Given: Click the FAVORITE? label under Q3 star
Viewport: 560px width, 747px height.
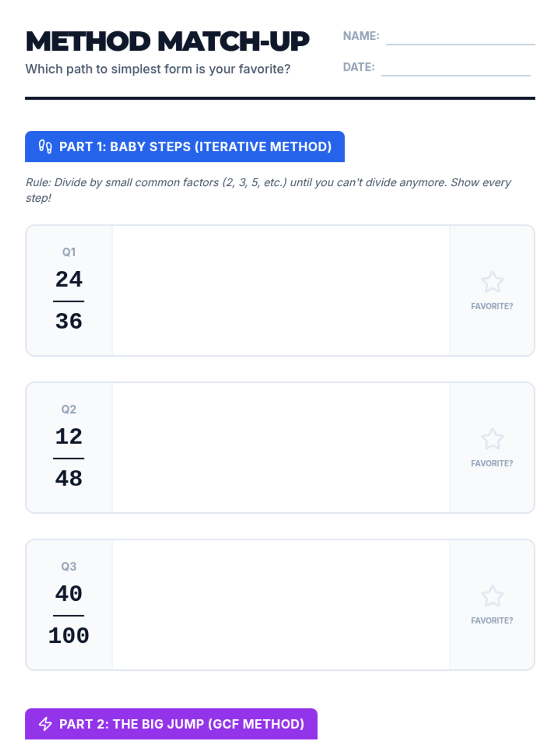Looking at the screenshot, I should click(x=492, y=620).
